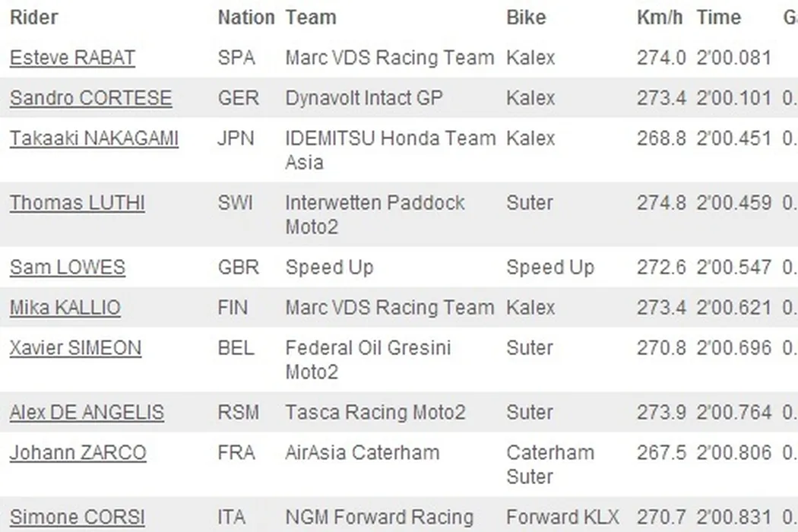Open Takaaki NAKAGAMI's rider page
Screen dimensions: 798x532
pos(93,139)
